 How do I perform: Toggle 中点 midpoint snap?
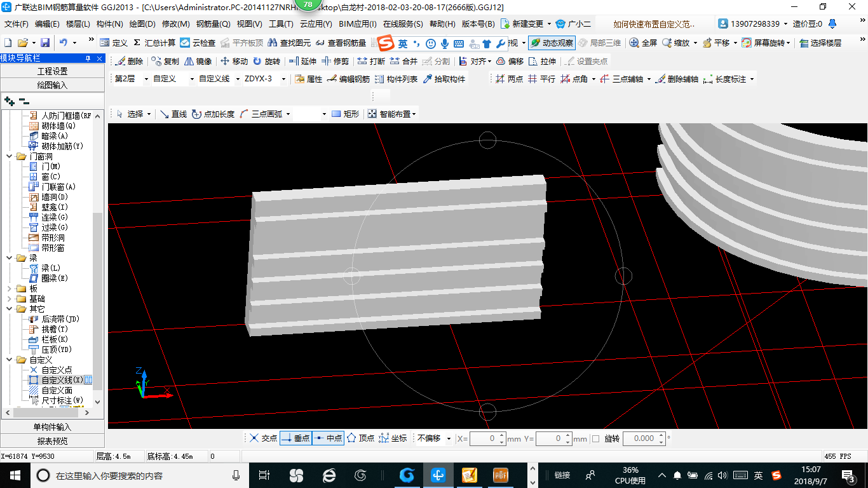(328, 438)
